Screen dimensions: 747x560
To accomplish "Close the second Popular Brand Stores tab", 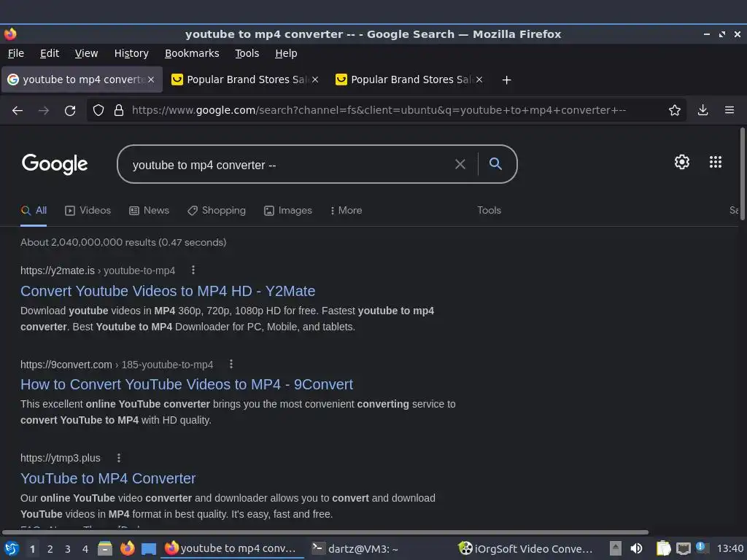I will pyautogui.click(x=479, y=79).
